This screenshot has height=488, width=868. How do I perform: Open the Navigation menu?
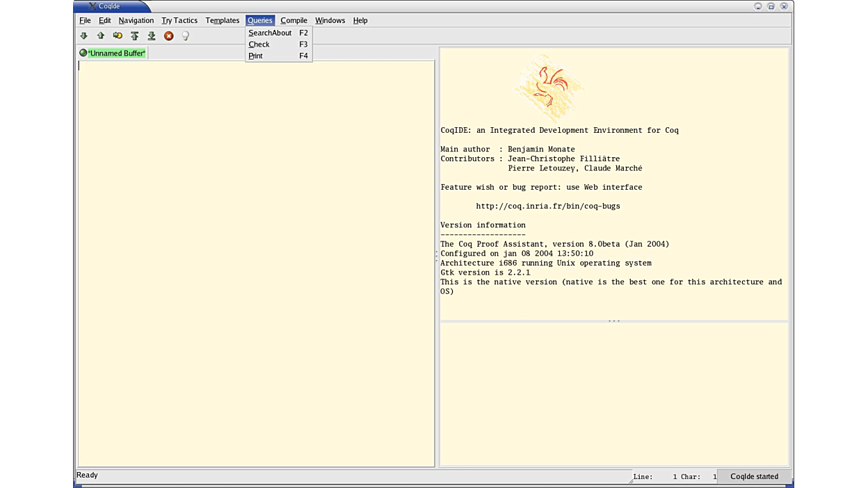coord(136,20)
